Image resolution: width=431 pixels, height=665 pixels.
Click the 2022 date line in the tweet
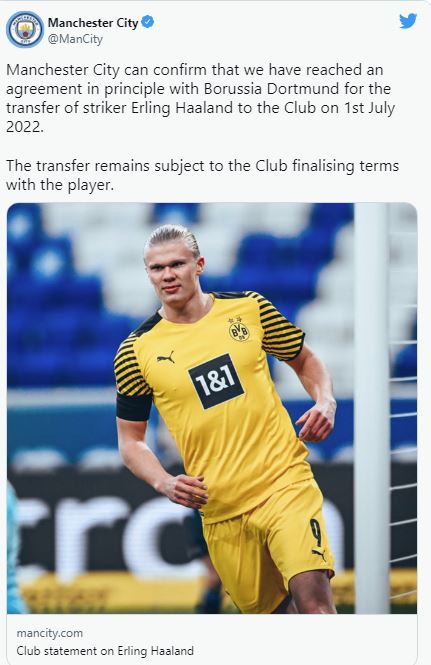[25, 127]
